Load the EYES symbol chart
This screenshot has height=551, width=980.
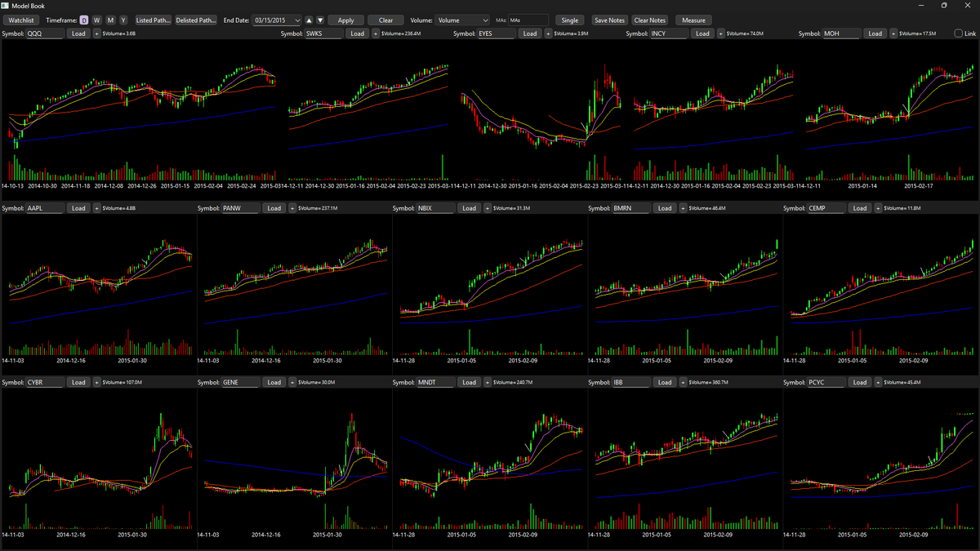530,33
